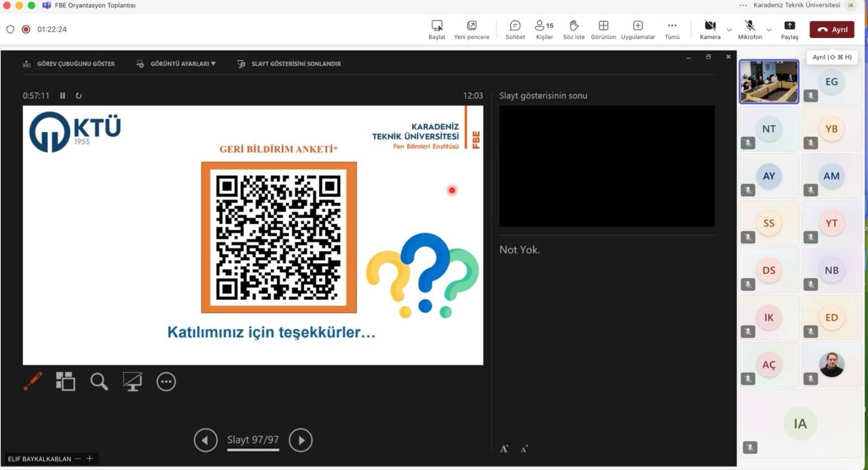The width and height of the screenshot is (868, 470).
Task: Expand Mikrofon options chevron
Action: click(x=769, y=30)
